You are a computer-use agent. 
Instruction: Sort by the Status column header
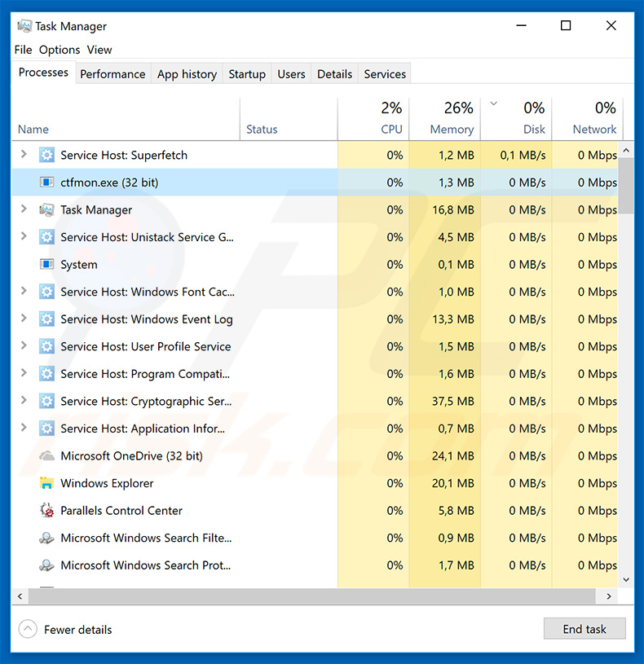pos(289,120)
